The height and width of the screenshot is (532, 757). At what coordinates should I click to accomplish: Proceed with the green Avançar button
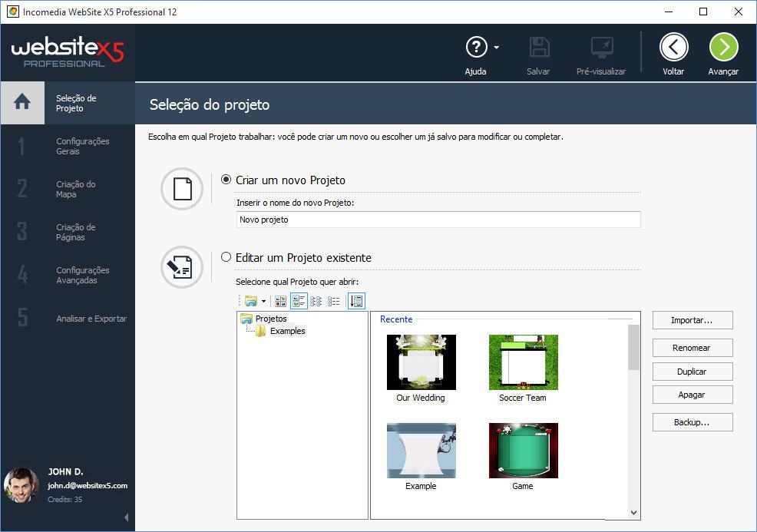(723, 47)
